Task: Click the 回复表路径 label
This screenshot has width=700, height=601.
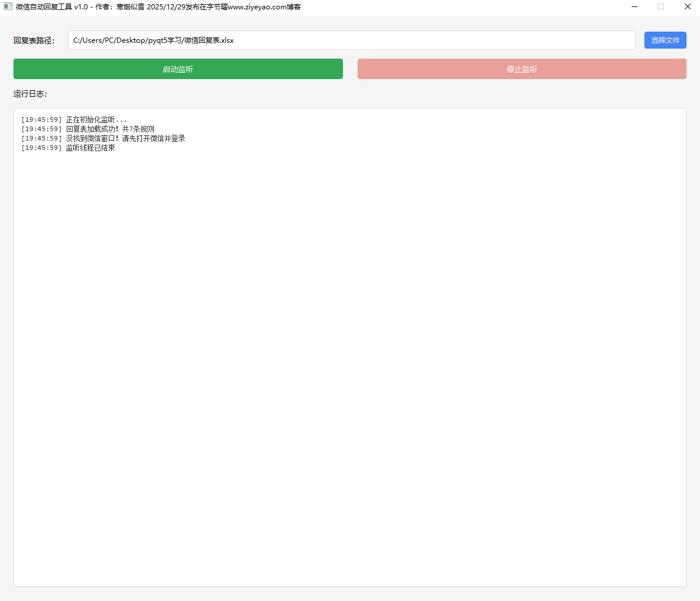Action: pyautogui.click(x=34, y=40)
